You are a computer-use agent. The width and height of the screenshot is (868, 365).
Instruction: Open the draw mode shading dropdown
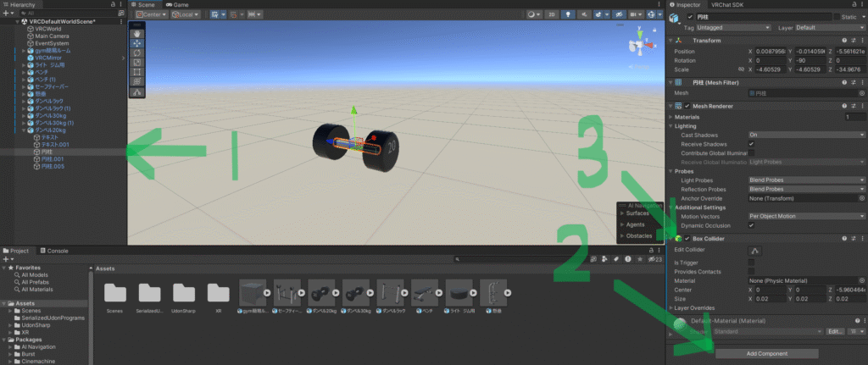click(534, 14)
